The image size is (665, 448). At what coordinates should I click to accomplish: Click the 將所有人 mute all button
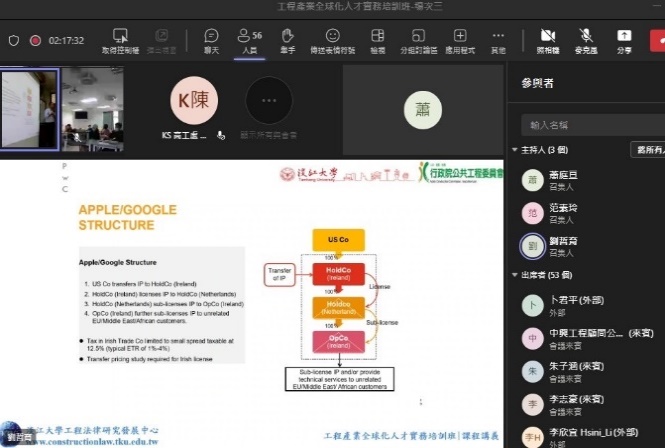(648, 150)
